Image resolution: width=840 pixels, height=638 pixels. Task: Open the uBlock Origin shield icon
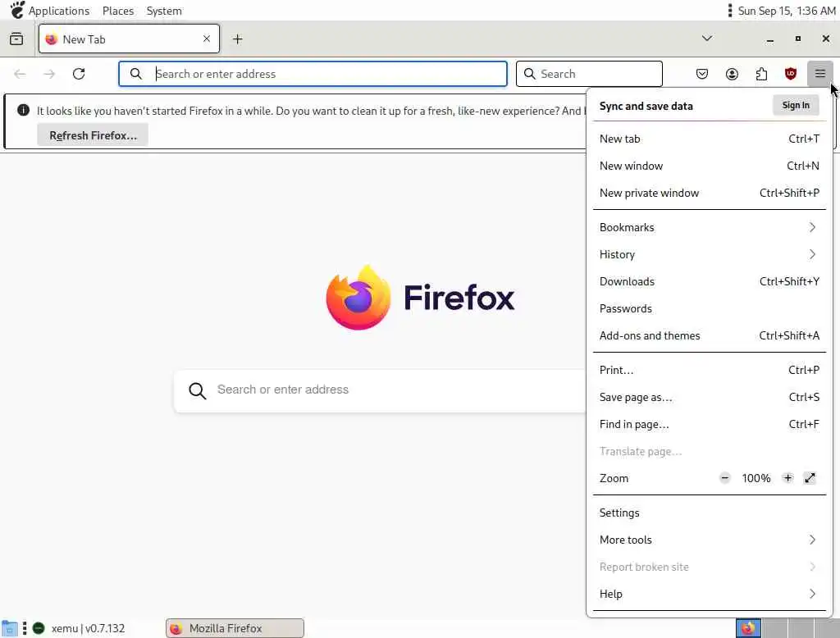point(791,74)
